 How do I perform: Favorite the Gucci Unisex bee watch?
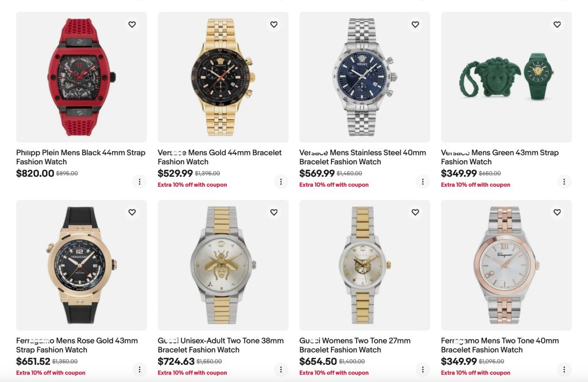pyautogui.click(x=274, y=213)
